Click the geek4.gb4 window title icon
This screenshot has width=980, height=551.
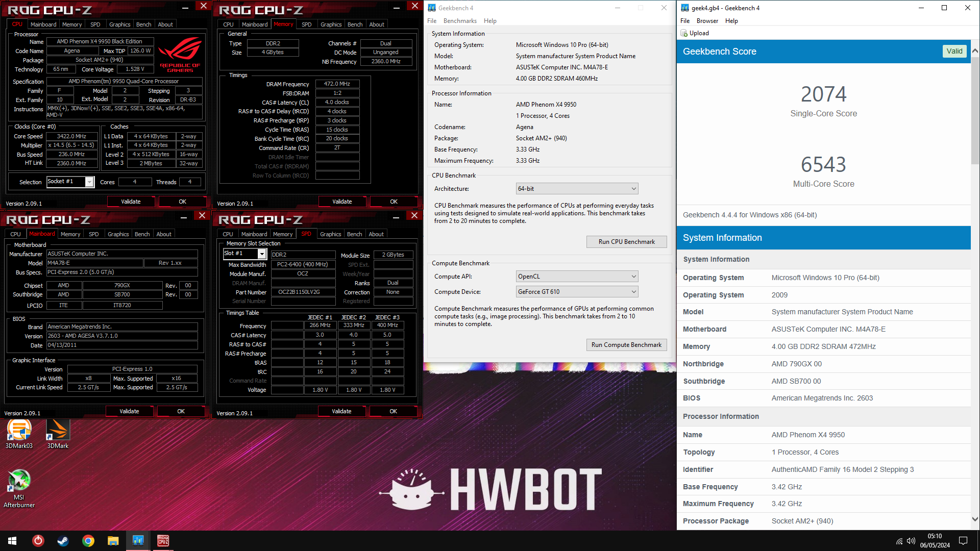685,8
